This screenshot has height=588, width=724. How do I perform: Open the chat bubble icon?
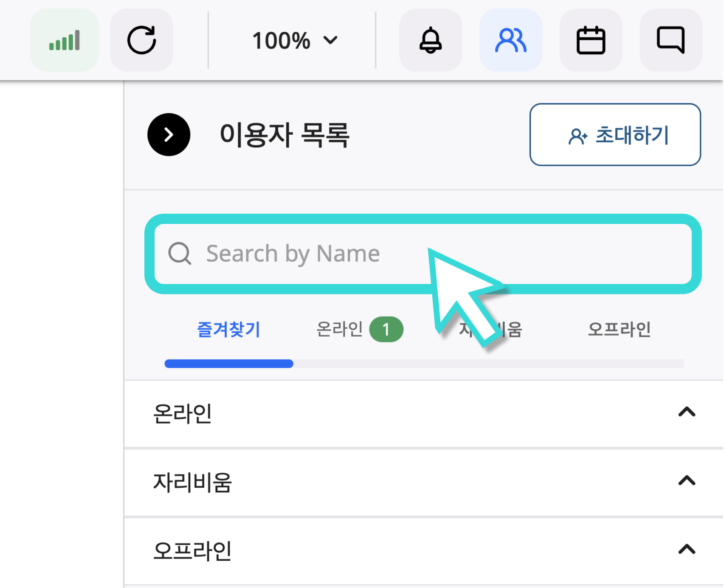pyautogui.click(x=670, y=40)
